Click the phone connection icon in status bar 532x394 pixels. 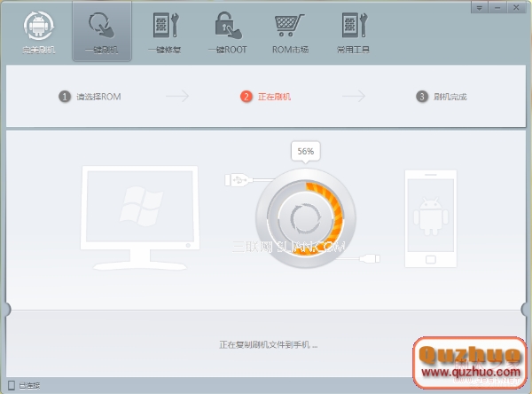[x=12, y=385]
